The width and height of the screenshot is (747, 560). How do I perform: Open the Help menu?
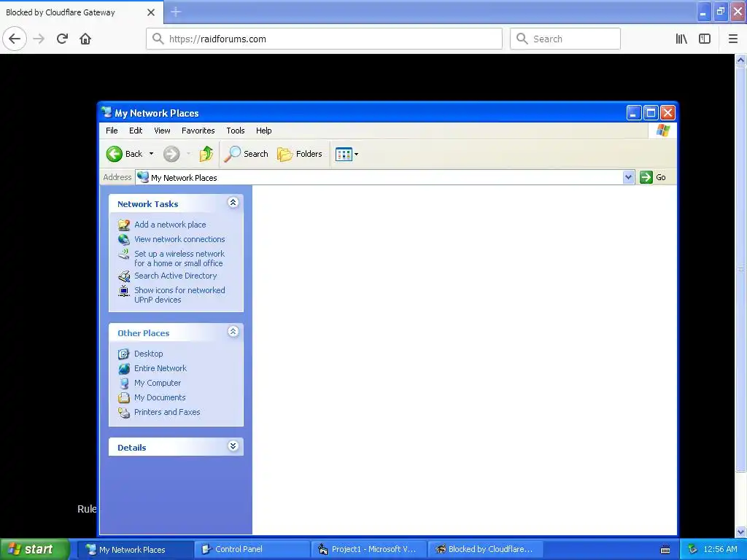tap(263, 131)
